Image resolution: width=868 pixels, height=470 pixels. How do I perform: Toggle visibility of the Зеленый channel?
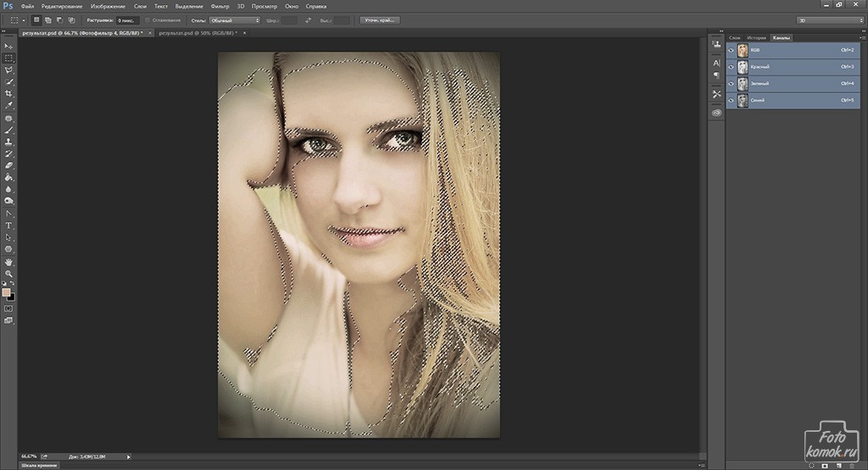[x=731, y=84]
